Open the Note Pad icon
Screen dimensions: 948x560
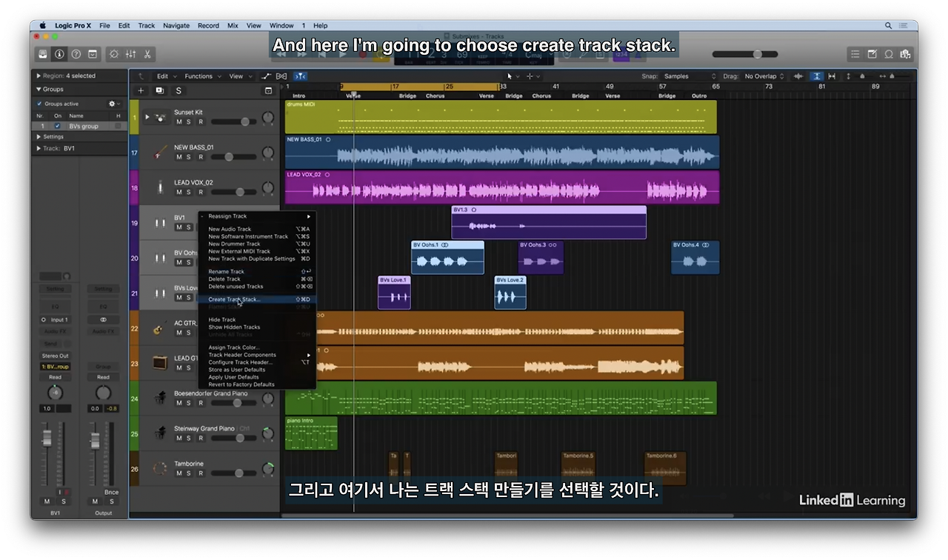click(x=872, y=54)
